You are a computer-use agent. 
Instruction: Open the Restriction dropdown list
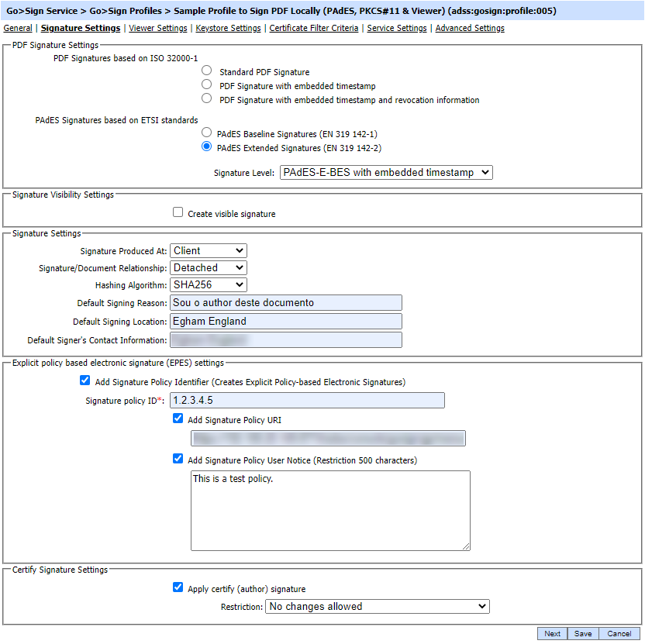tap(377, 607)
